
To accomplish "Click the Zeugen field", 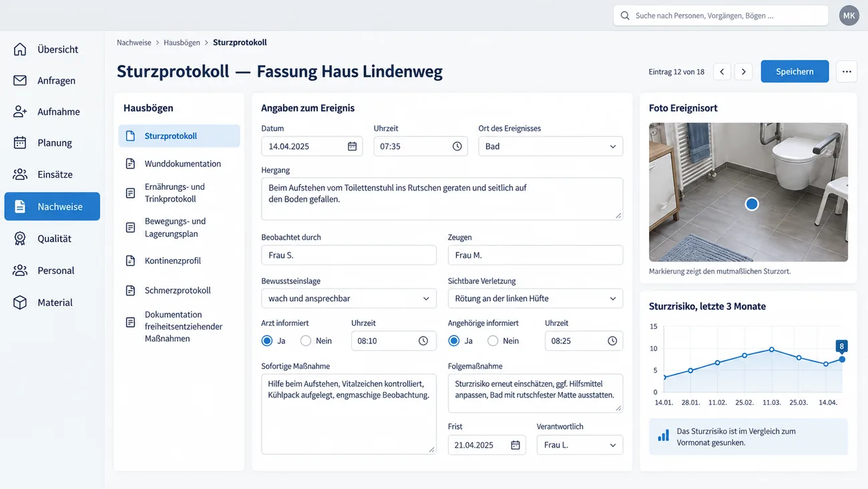I will (x=535, y=255).
